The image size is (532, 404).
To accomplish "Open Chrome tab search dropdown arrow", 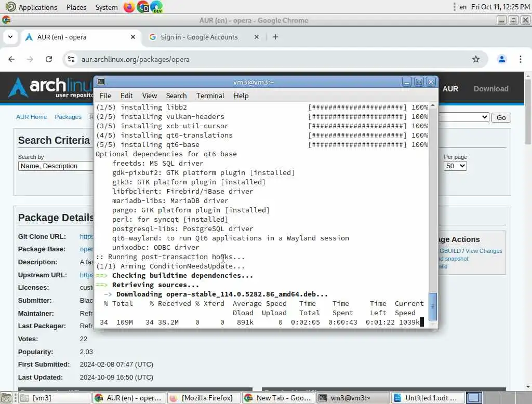I will 10,37.
